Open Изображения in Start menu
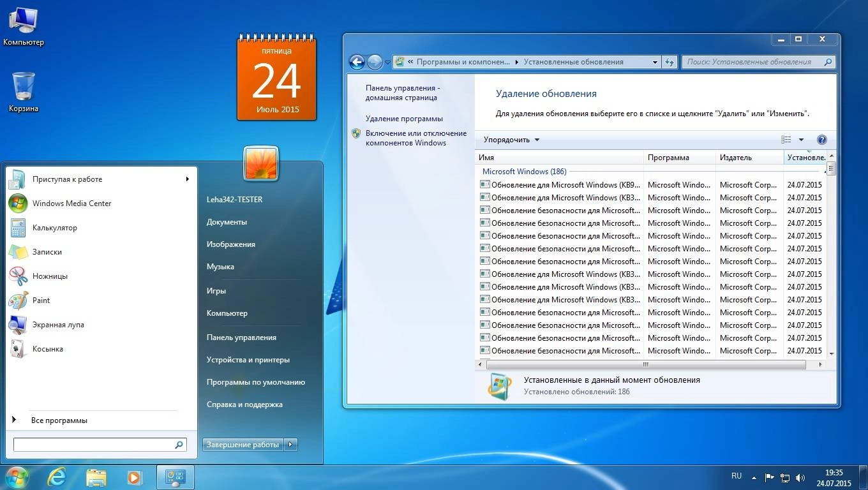The height and width of the screenshot is (490, 868). click(231, 244)
